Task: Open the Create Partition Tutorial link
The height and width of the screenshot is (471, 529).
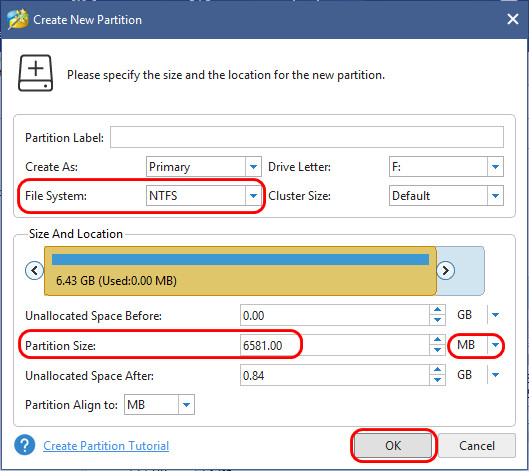Action: tap(106, 446)
